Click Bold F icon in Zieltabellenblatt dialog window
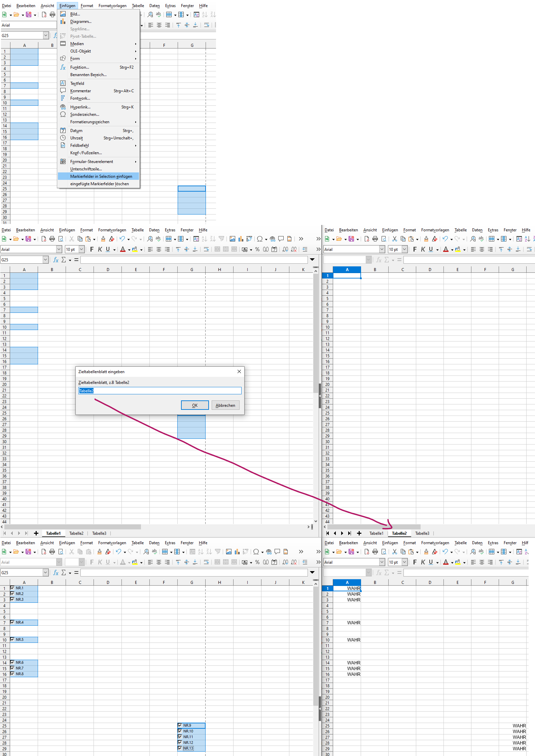 (92, 249)
